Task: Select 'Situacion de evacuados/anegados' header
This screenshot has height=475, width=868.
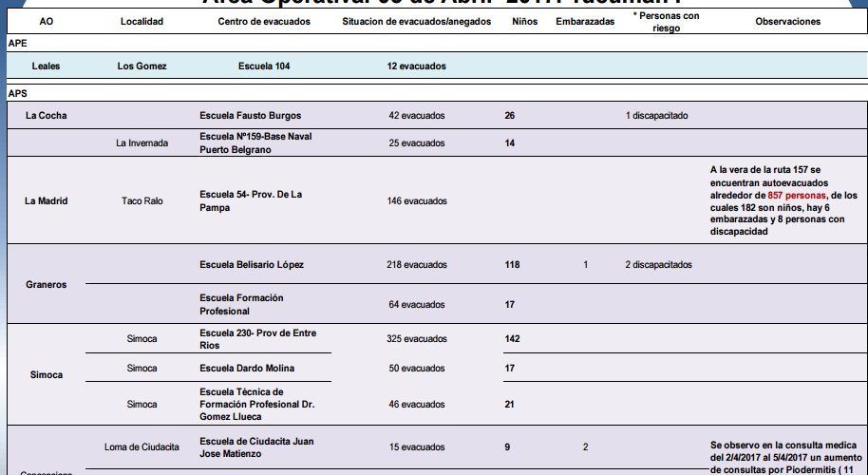Action: point(416,22)
